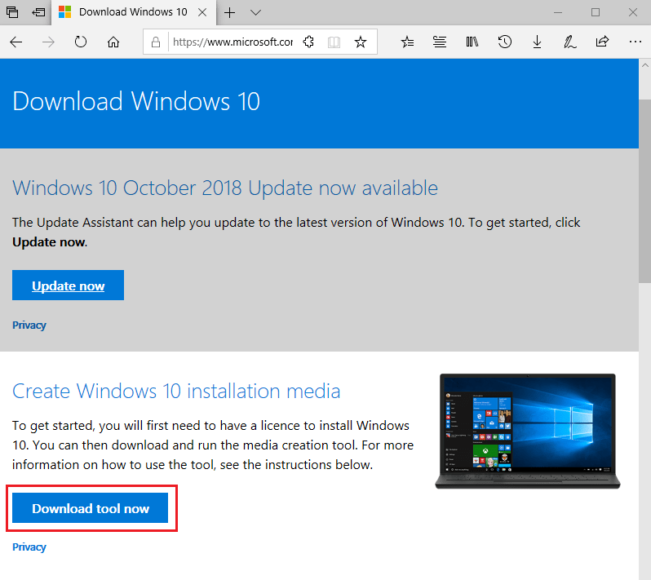
Task: Open the History icon
Action: (x=504, y=42)
